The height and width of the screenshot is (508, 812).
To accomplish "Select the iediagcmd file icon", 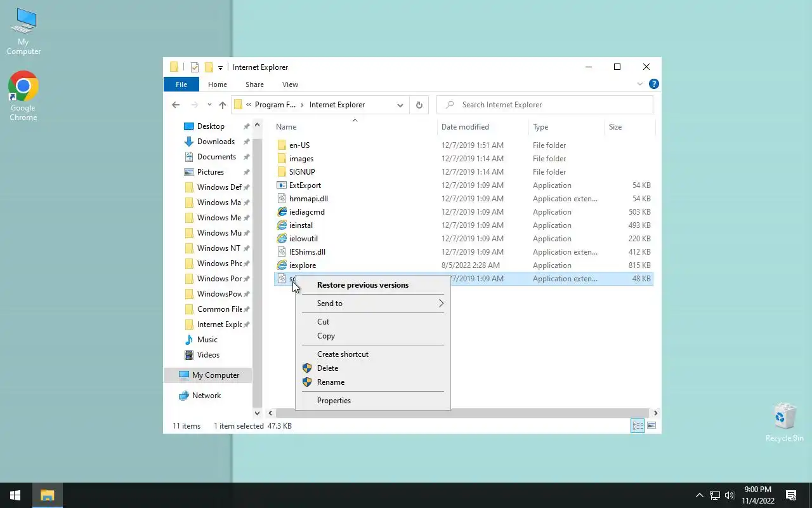I will (282, 212).
